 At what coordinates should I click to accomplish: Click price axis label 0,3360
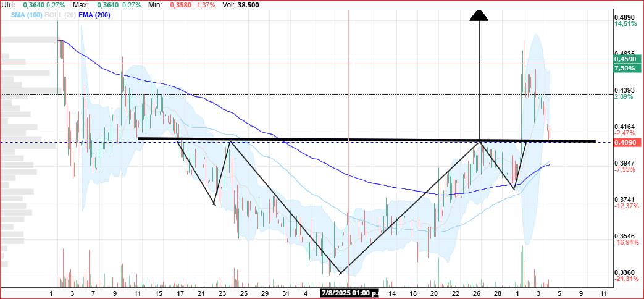[624, 272]
